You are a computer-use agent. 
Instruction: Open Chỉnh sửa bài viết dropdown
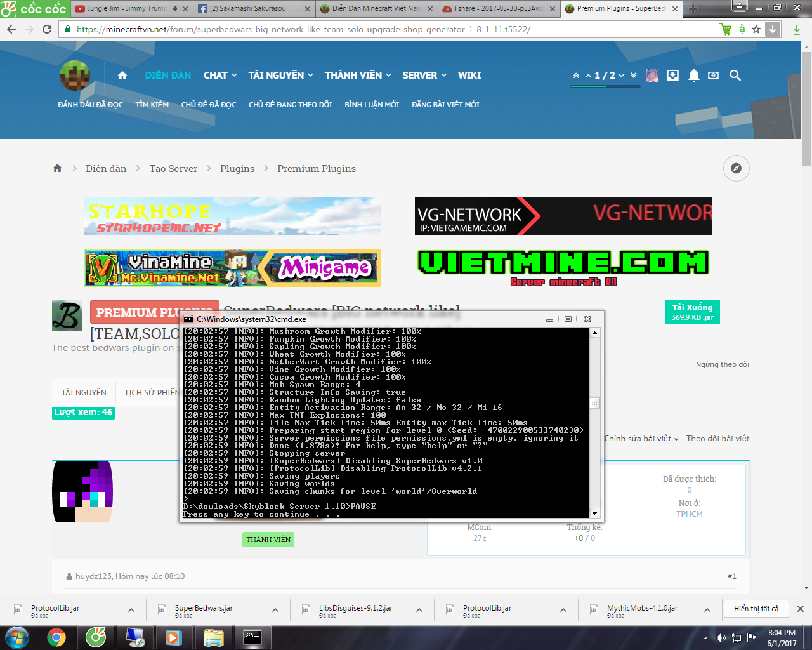tap(641, 439)
